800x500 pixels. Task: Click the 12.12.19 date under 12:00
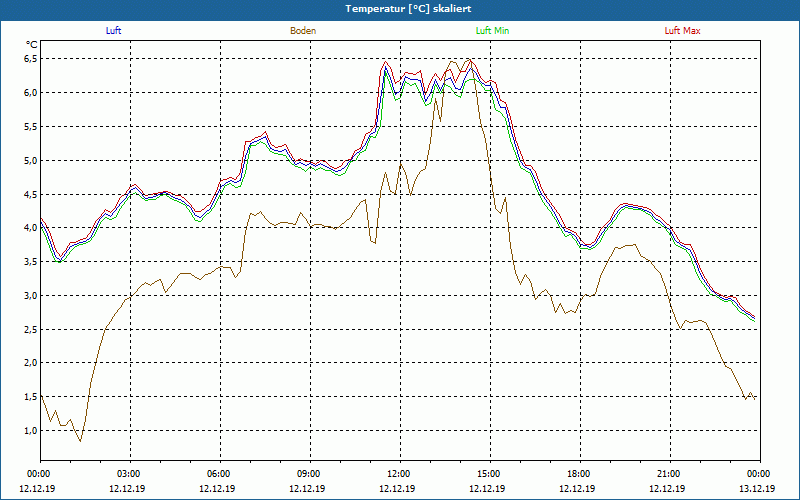397,488
